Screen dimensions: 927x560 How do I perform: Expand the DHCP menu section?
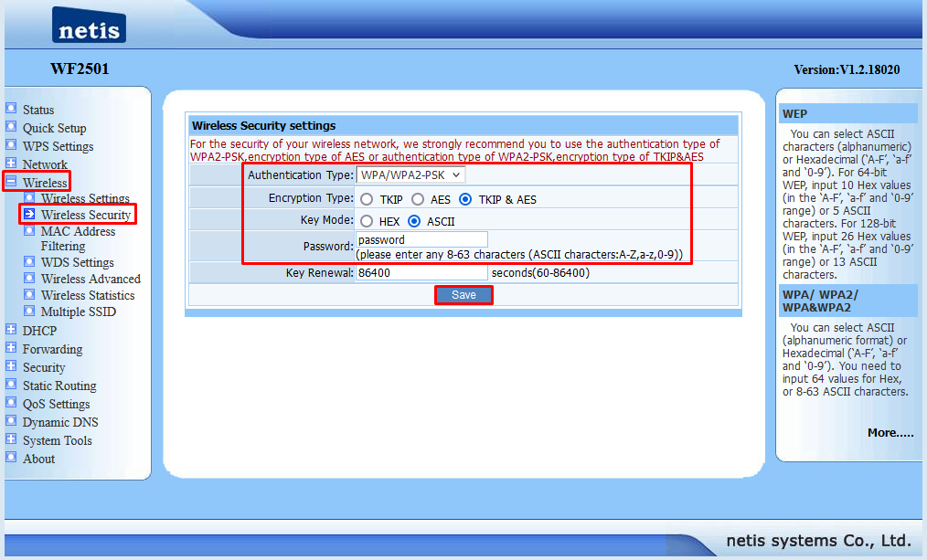click(11, 330)
